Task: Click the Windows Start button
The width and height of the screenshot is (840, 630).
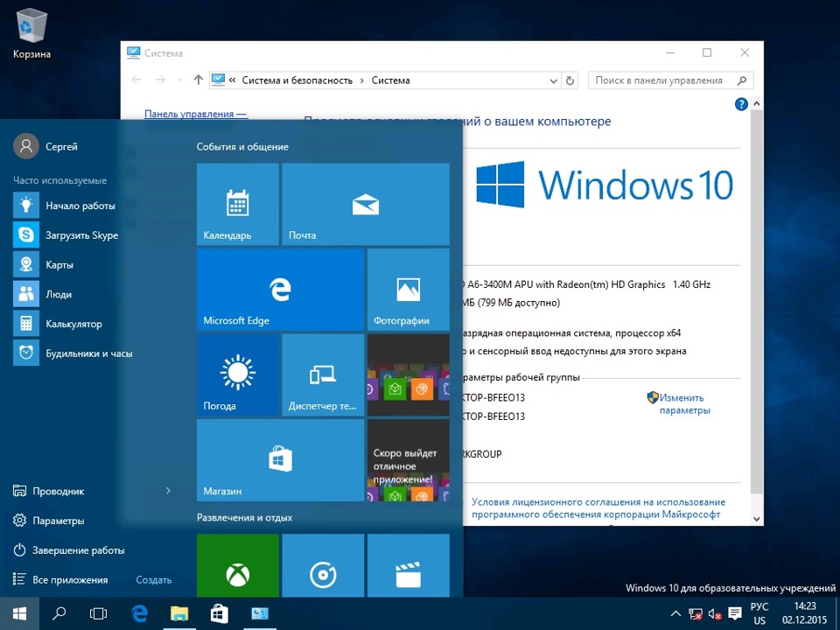Action: (19, 613)
